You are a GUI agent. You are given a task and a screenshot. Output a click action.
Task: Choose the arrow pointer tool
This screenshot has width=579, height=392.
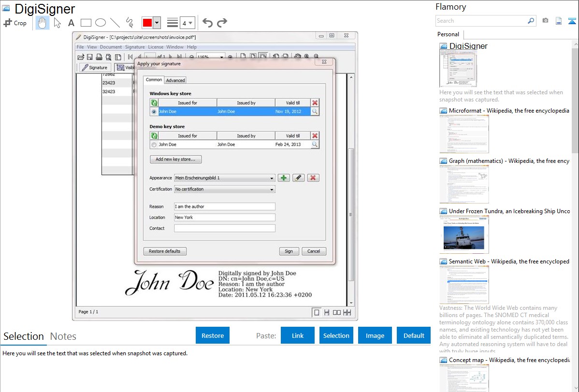[57, 23]
